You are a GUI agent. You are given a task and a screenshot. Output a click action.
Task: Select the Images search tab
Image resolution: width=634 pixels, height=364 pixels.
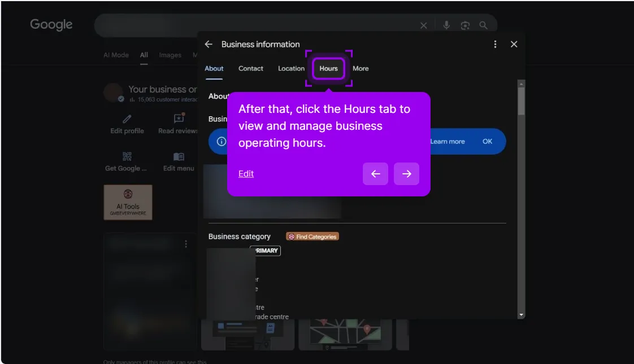click(170, 55)
